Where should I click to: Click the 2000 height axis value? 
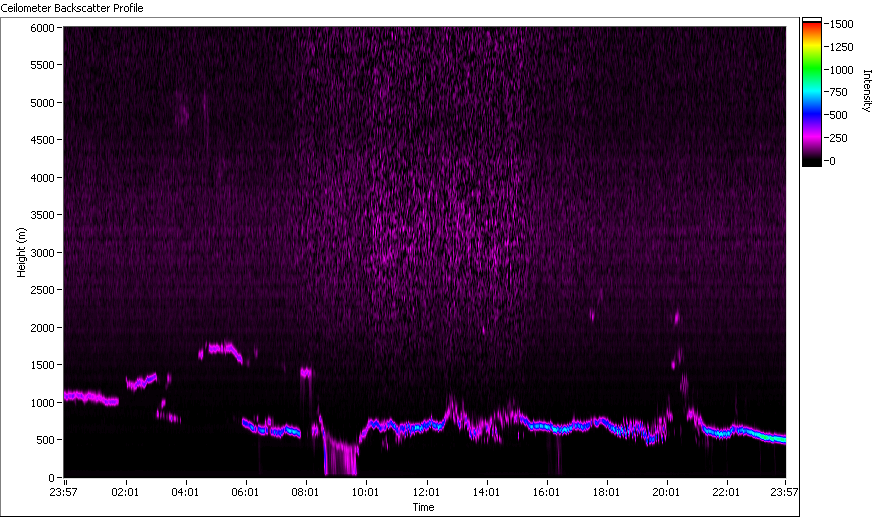click(42, 328)
